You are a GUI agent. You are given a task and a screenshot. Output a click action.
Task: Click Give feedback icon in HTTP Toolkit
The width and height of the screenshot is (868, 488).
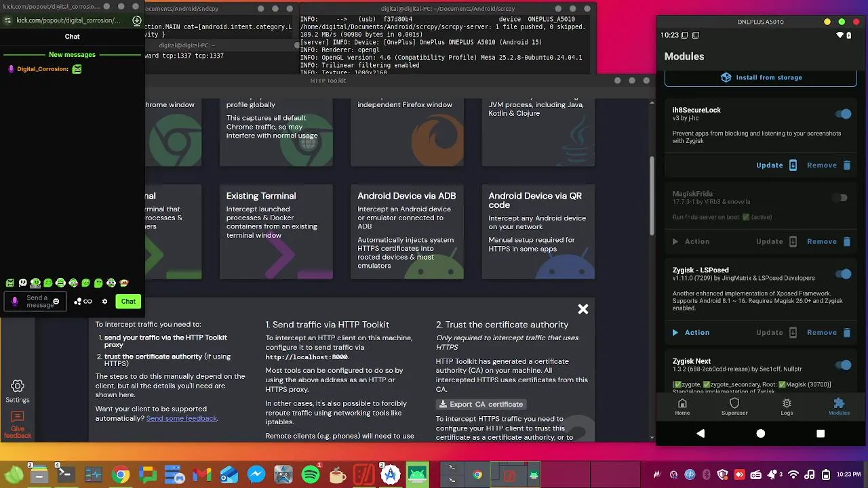pyautogui.click(x=18, y=424)
